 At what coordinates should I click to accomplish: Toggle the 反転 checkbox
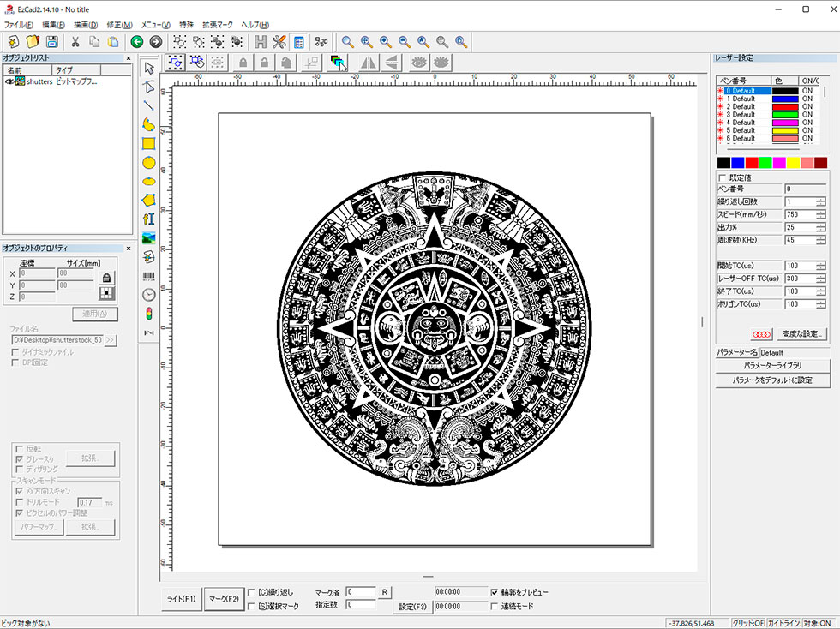[19, 449]
